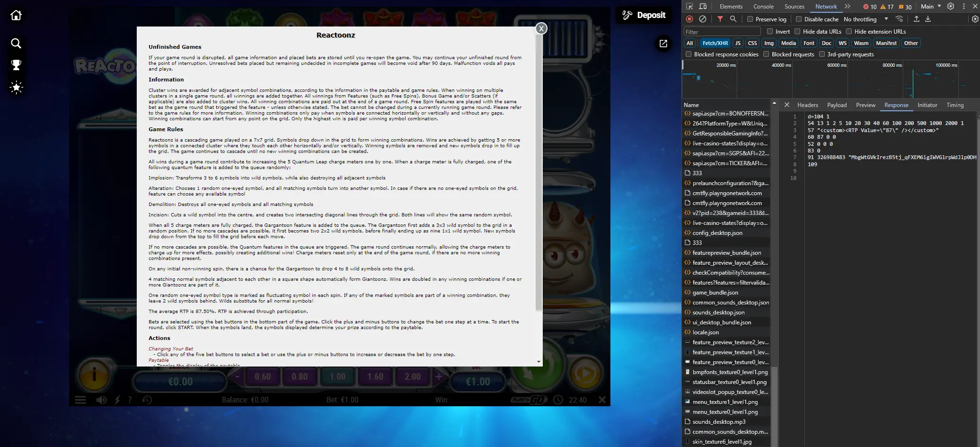
Task: Activate DevTools inspect element picker
Action: (x=689, y=7)
